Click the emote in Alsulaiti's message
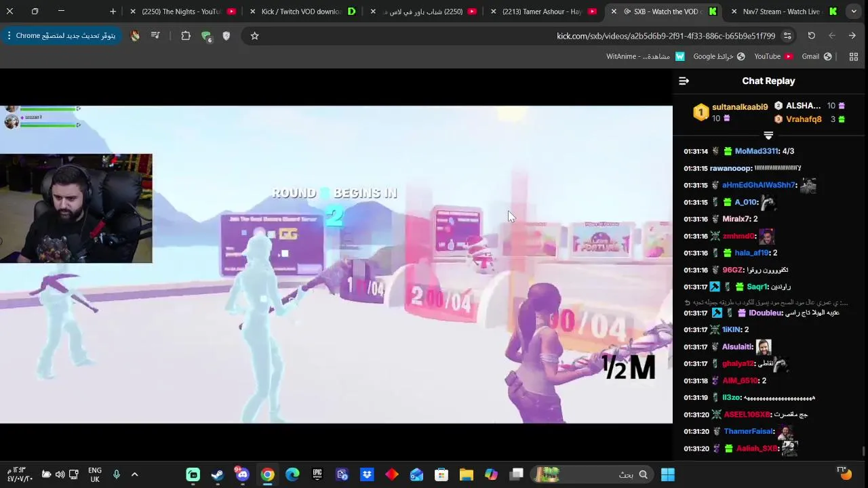Viewport: 868px width, 488px height. 764,347
